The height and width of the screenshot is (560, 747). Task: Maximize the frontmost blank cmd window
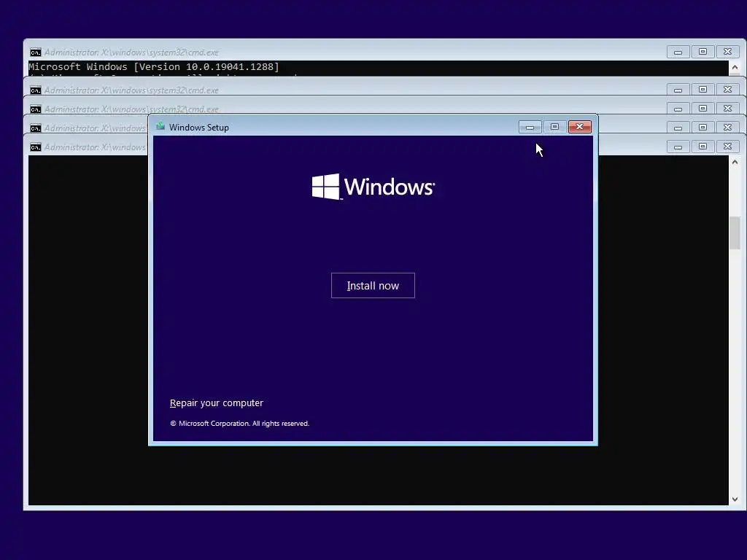tap(703, 147)
